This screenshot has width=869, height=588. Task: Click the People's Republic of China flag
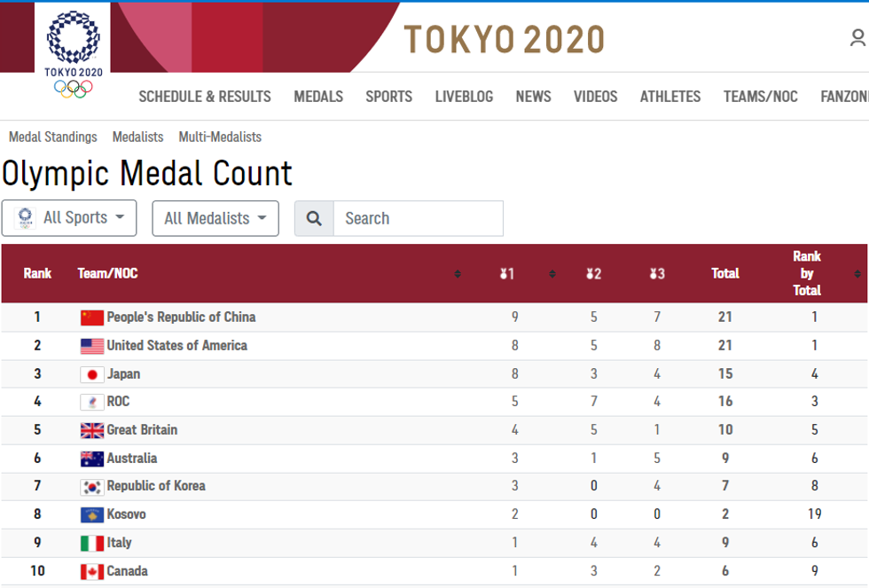click(92, 318)
